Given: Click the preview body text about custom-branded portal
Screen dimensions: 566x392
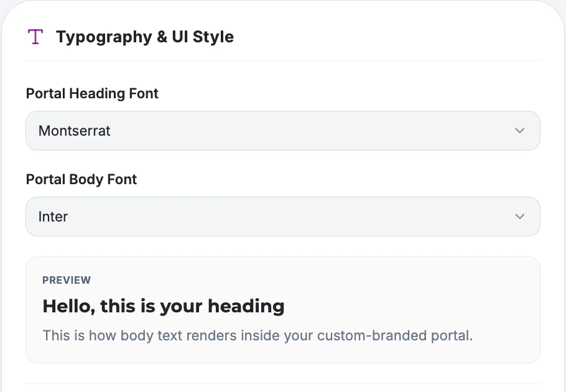Looking at the screenshot, I should [x=257, y=335].
